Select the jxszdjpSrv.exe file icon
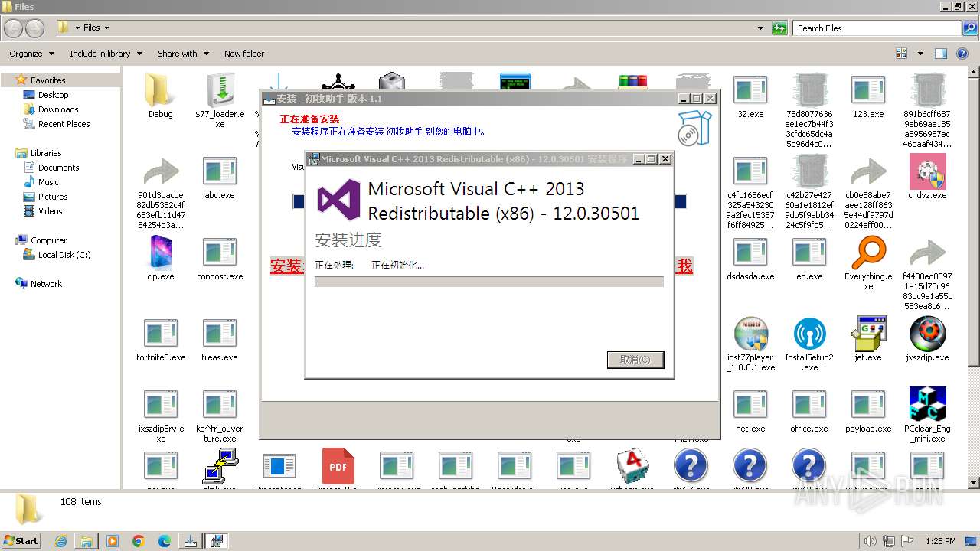Image resolution: width=980 pixels, height=551 pixels. pos(161,405)
